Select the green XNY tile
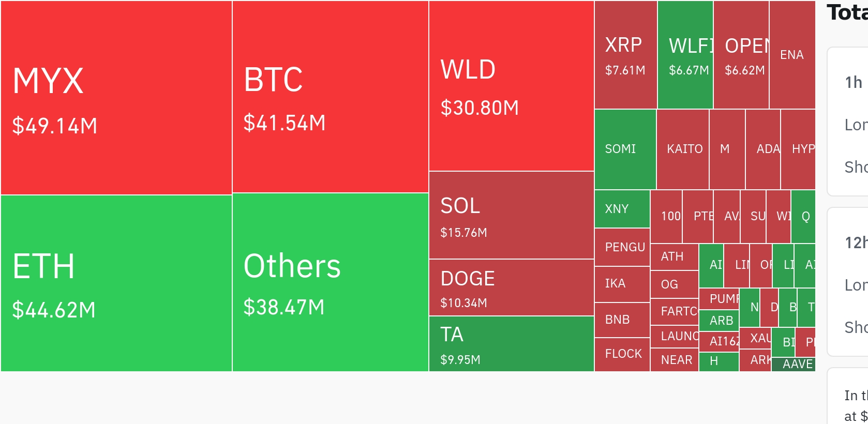 (622, 209)
